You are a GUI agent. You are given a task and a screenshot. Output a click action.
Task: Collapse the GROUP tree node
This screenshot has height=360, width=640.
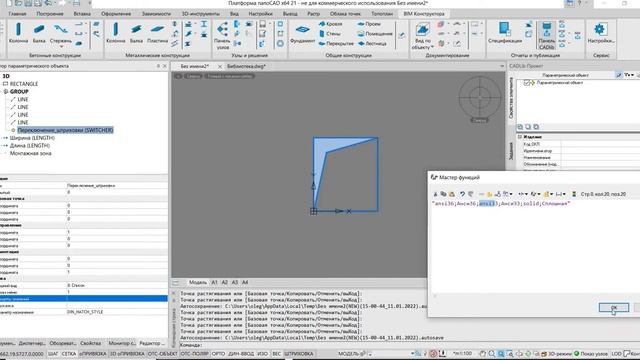pos(6,92)
